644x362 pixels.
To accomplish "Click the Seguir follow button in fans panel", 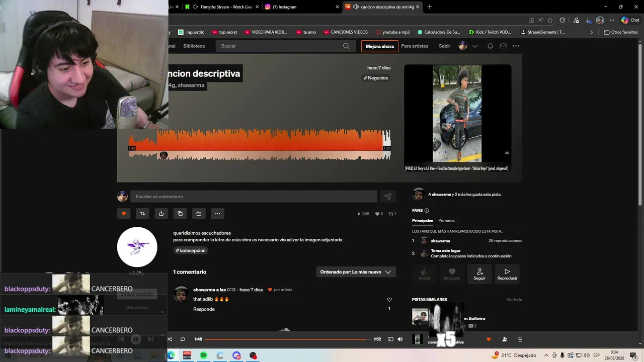I will pos(479,274).
